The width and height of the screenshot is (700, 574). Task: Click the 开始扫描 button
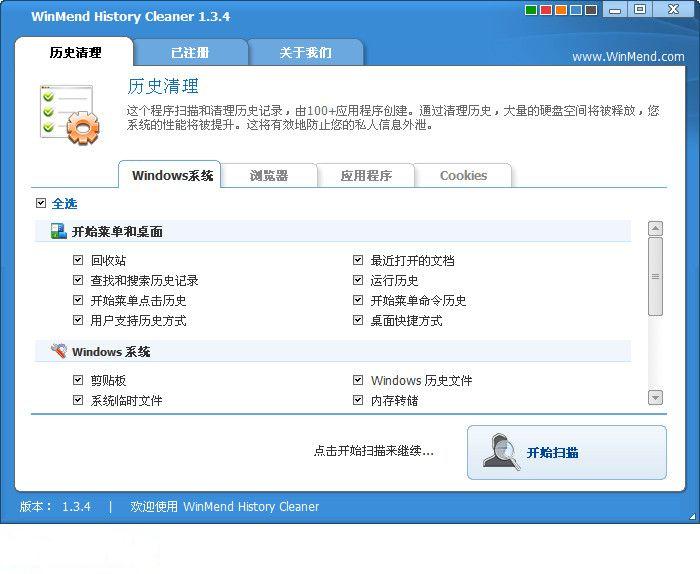tap(567, 453)
